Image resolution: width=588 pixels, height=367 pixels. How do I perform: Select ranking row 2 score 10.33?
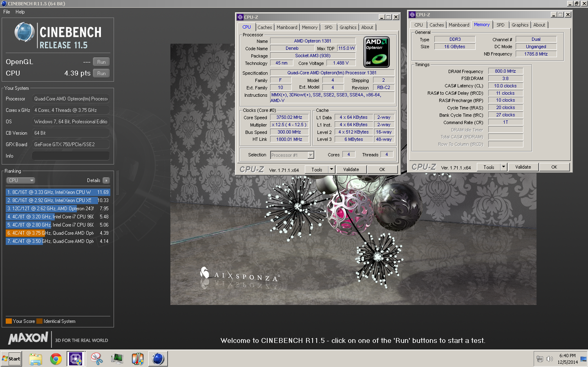point(58,200)
